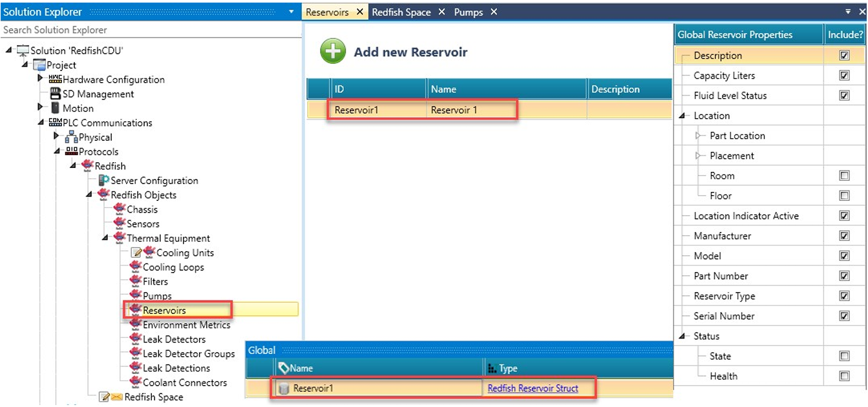Click the Redfish Space envelope icon

(x=116, y=397)
